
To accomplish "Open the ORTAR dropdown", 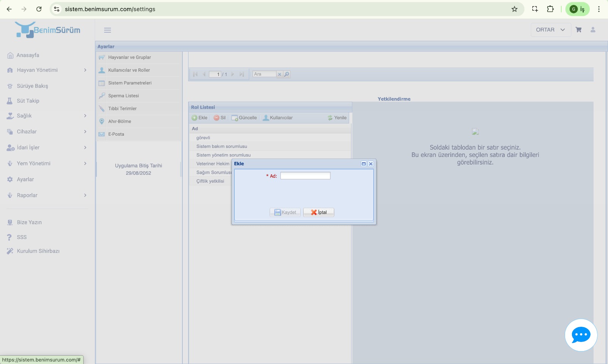I will pos(550,30).
